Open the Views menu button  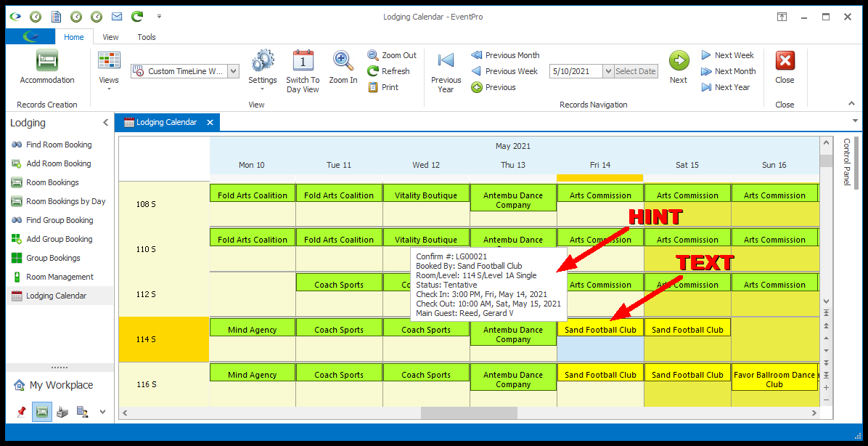(x=109, y=71)
